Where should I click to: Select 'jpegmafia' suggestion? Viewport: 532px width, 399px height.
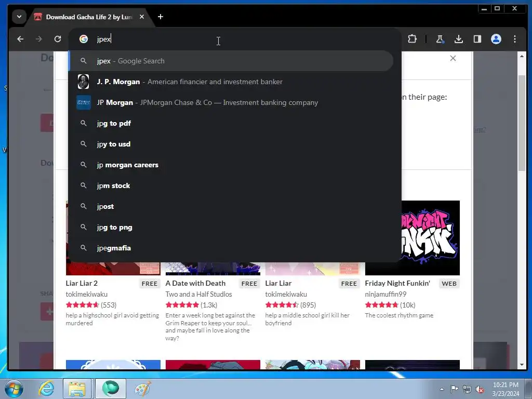click(231, 248)
